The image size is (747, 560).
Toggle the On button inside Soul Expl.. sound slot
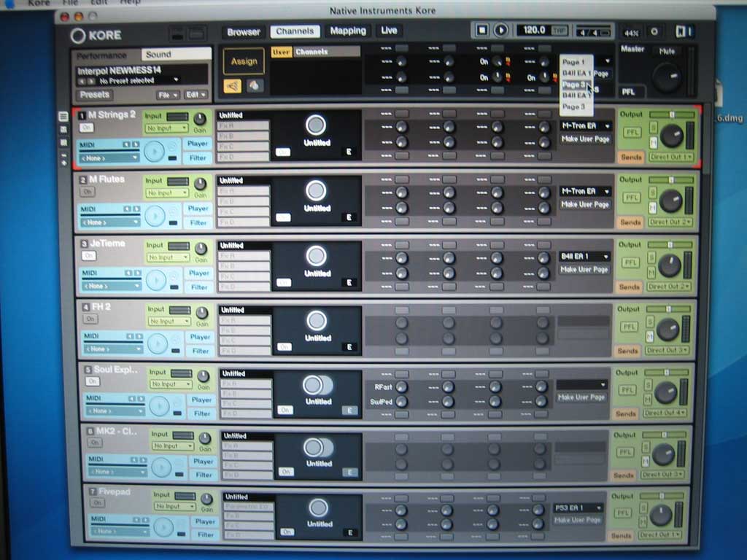[x=285, y=410]
